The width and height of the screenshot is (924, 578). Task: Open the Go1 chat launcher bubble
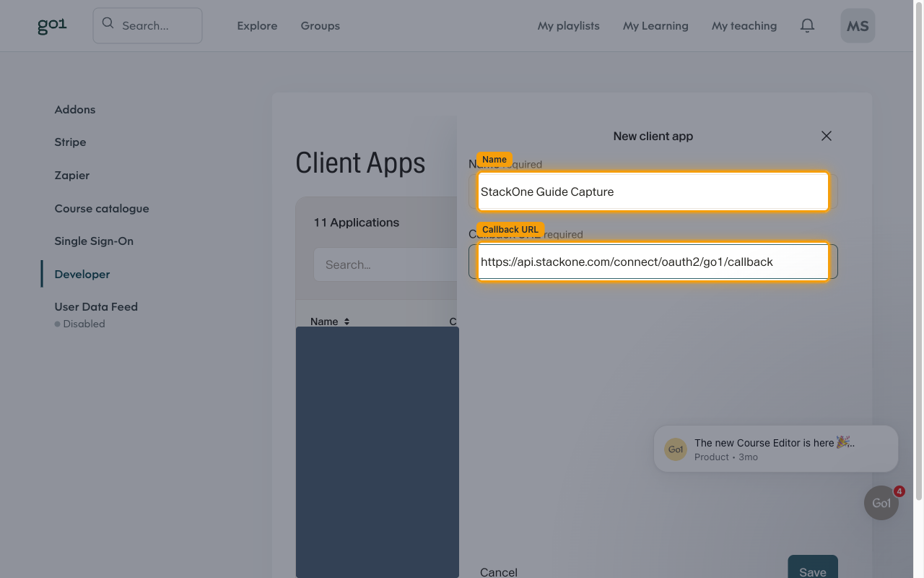(x=881, y=503)
